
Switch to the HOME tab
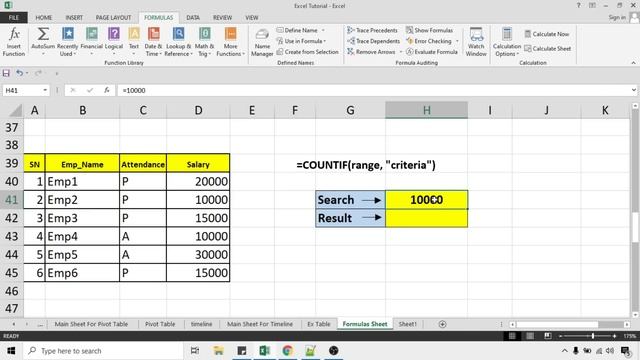click(44, 18)
